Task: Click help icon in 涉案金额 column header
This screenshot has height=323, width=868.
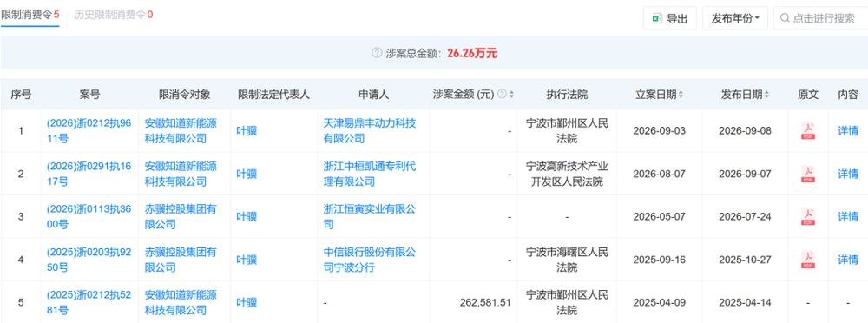Action: pyautogui.click(x=502, y=94)
